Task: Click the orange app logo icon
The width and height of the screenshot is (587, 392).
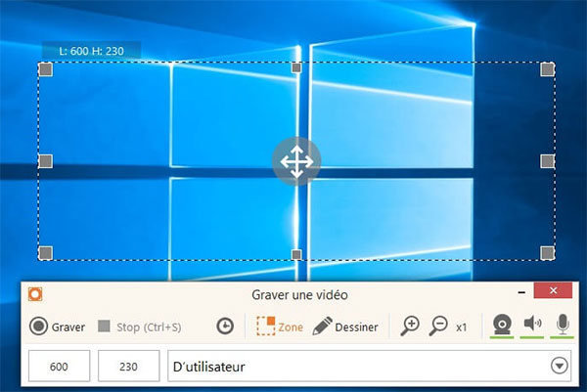Action: click(35, 294)
